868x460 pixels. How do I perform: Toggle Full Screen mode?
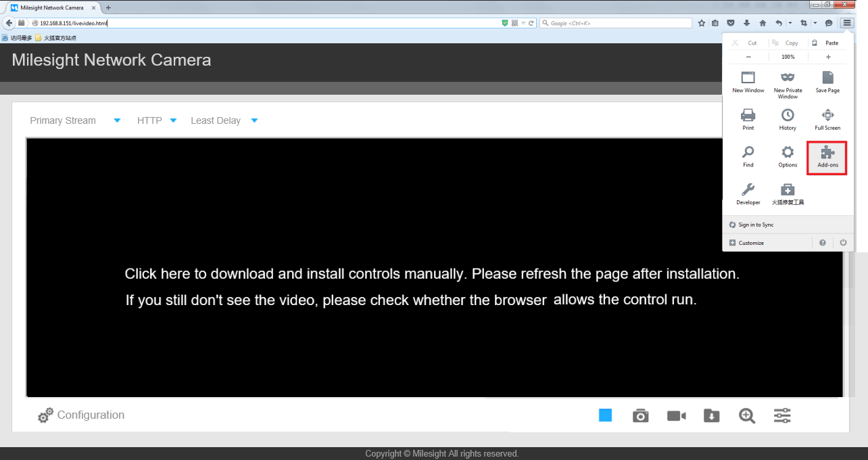[x=827, y=120]
